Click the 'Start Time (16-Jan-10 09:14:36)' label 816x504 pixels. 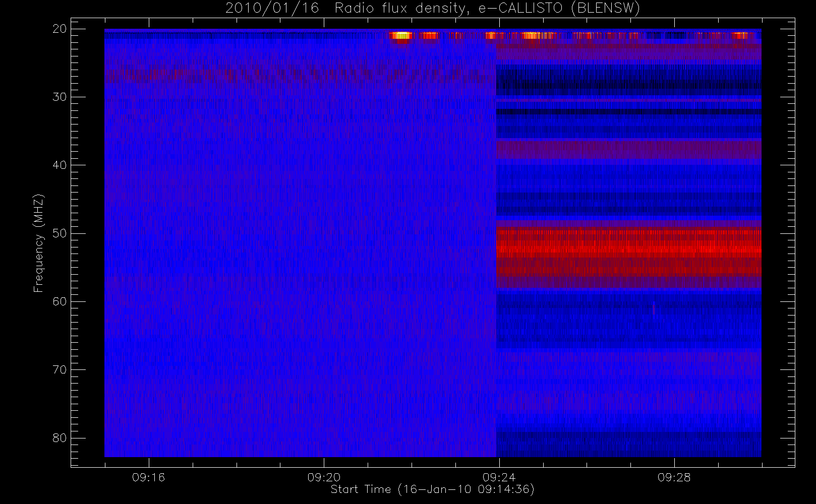pyautogui.click(x=432, y=489)
